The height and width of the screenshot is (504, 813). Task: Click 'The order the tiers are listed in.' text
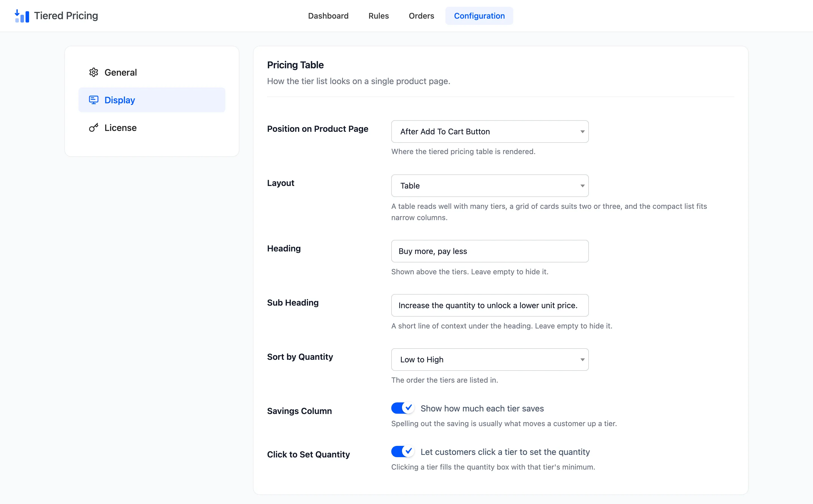pos(445,380)
